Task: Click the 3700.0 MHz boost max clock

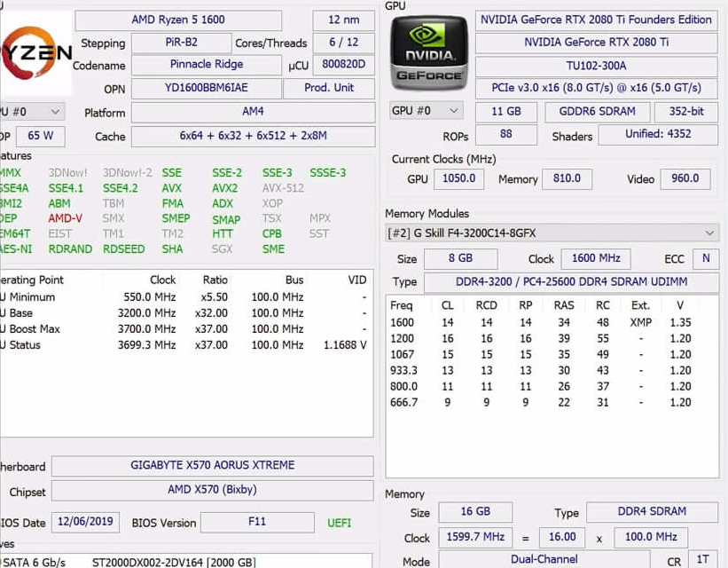Action: click(x=146, y=329)
